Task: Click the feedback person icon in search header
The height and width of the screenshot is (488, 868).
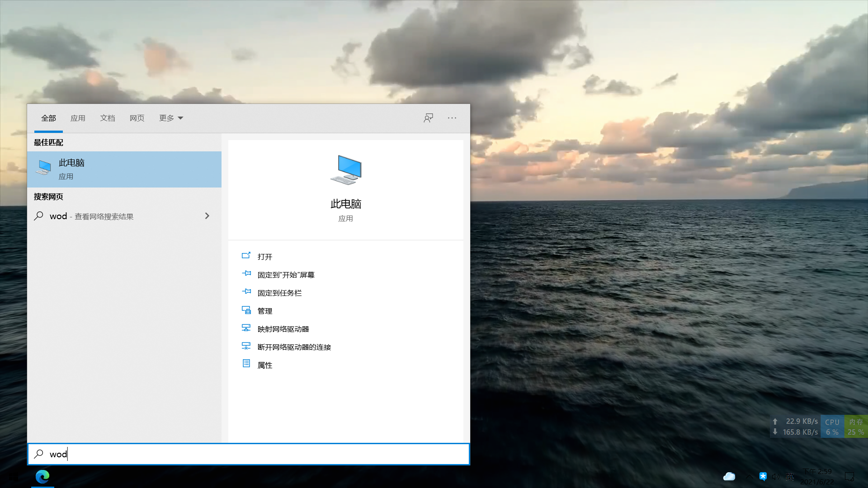Action: pyautogui.click(x=428, y=118)
